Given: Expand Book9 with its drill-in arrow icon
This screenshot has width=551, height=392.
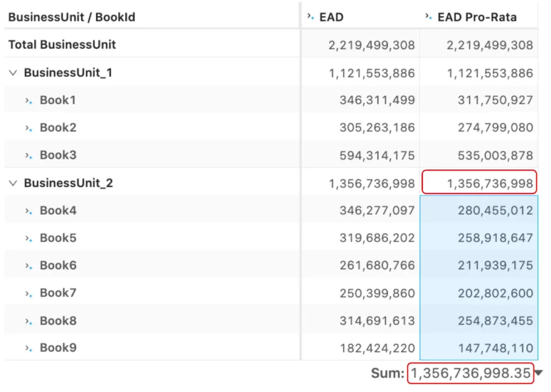Looking at the screenshot, I should [x=29, y=348].
